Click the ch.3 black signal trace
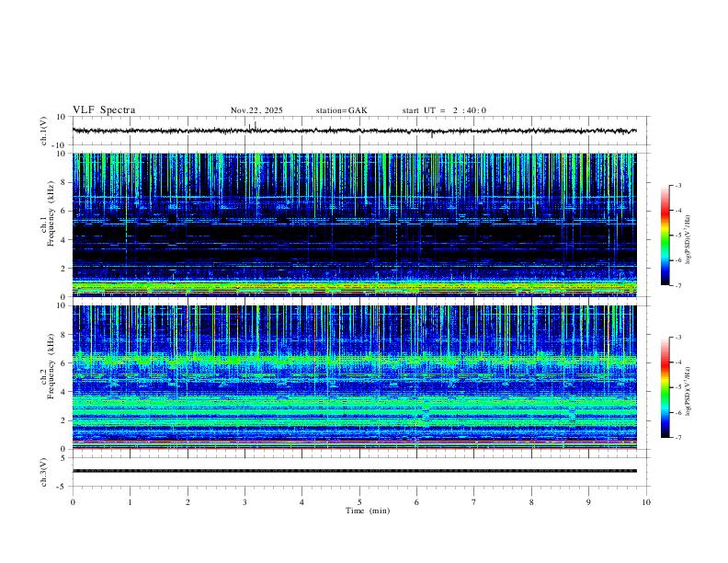The image size is (728, 563). point(354,471)
